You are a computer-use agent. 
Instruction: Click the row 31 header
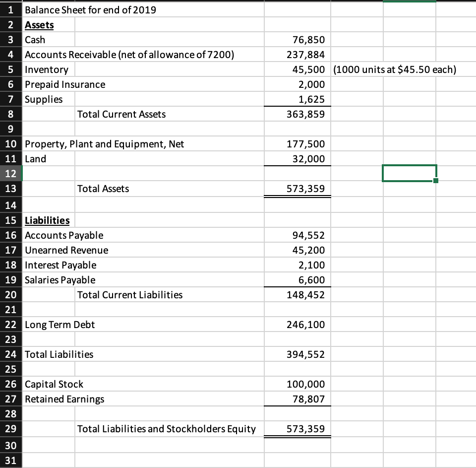point(11,461)
